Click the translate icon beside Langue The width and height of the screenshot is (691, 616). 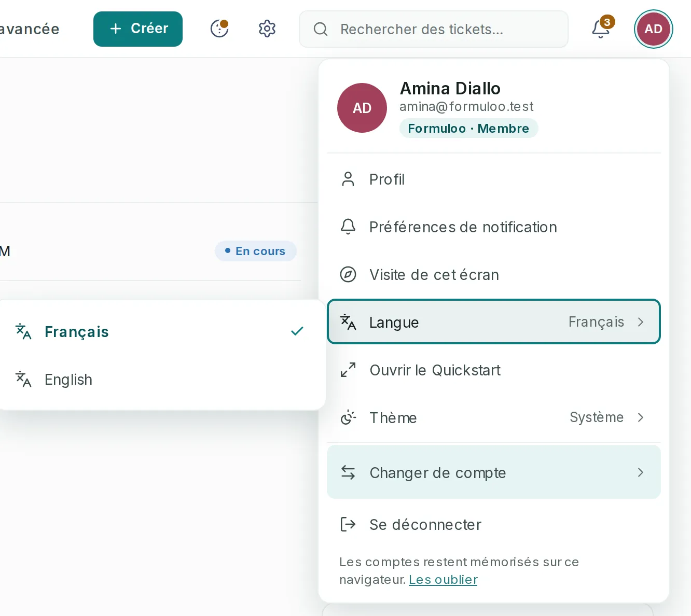pos(348,322)
